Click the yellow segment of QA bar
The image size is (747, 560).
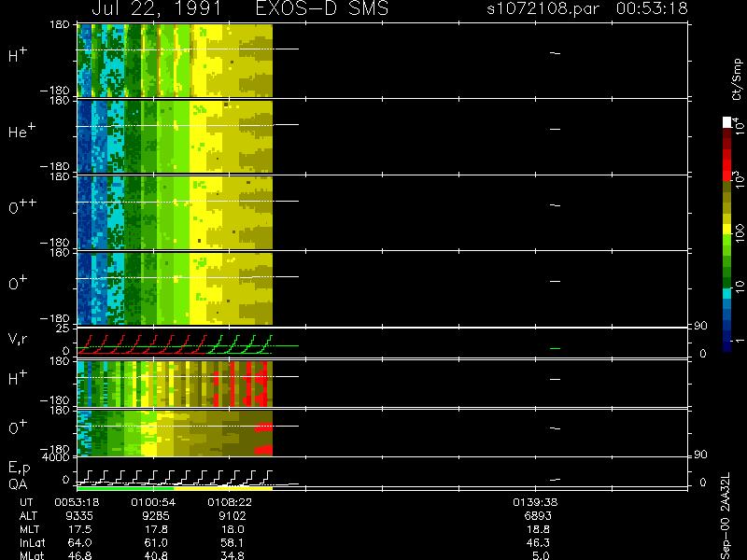click(223, 488)
